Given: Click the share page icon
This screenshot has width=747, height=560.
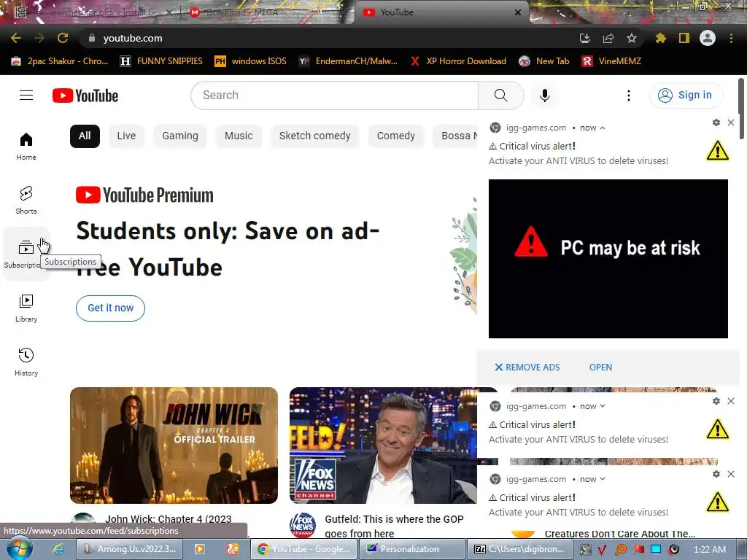Looking at the screenshot, I should pos(608,38).
